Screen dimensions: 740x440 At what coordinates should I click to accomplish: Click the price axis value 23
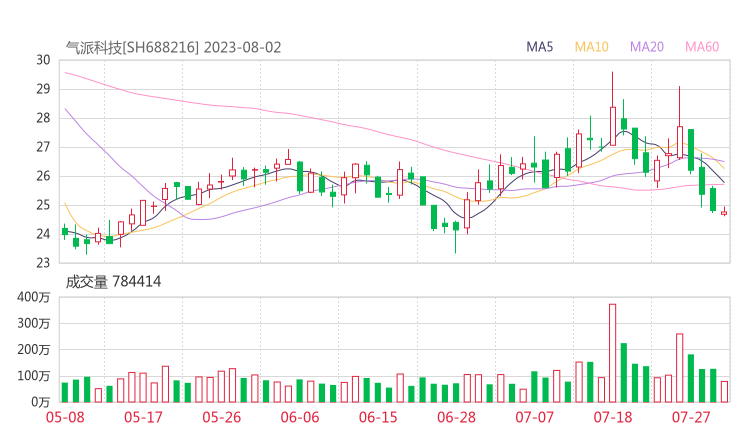pyautogui.click(x=43, y=263)
